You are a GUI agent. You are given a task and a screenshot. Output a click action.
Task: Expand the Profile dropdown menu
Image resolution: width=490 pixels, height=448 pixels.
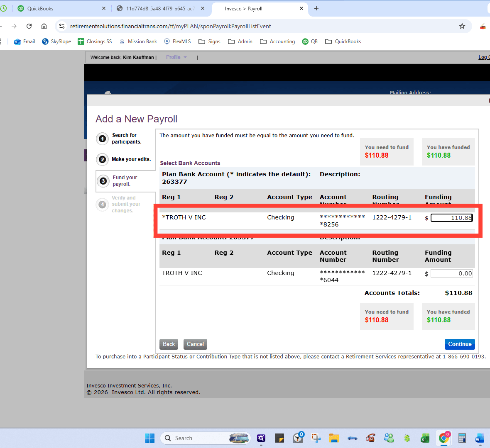point(176,57)
